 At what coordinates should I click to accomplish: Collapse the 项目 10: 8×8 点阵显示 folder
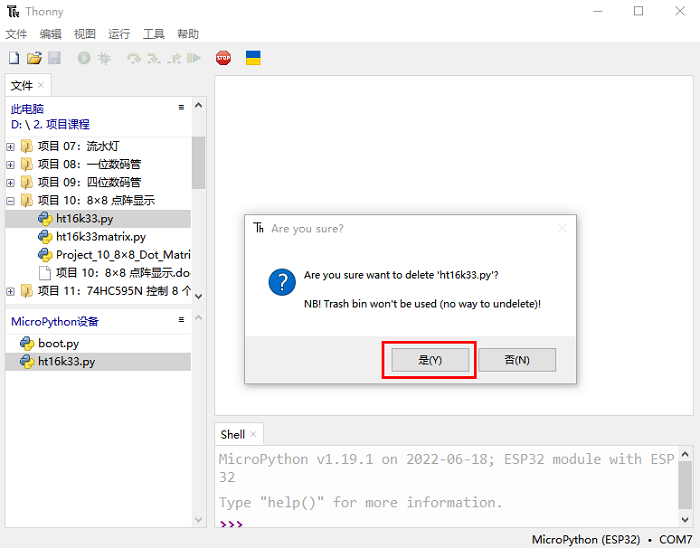click(11, 200)
